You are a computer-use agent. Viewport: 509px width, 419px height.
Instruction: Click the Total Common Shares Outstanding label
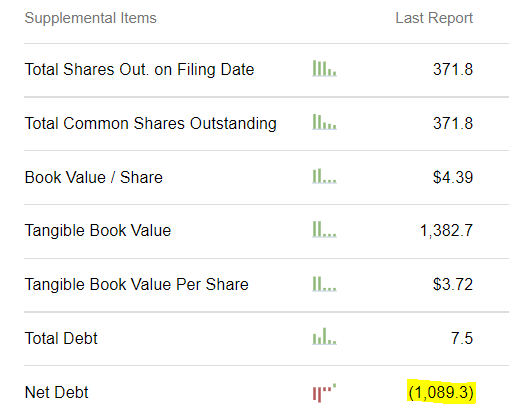[x=151, y=123]
